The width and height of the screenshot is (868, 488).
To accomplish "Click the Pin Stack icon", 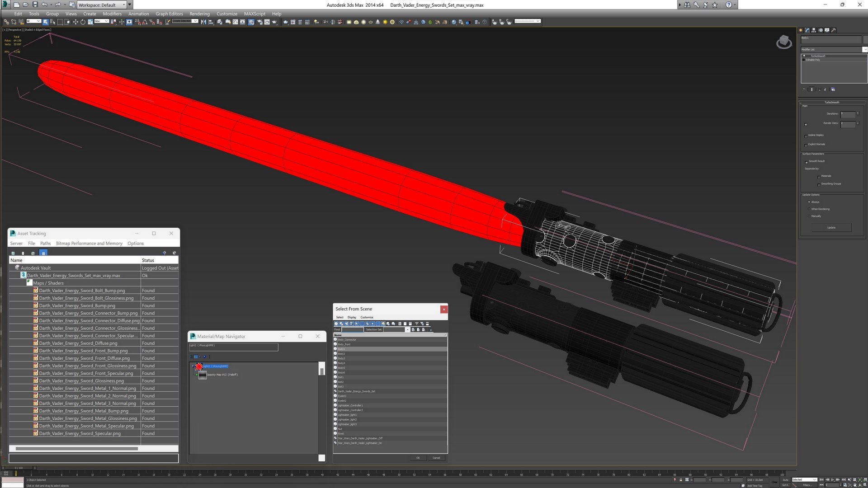I will 804,89.
